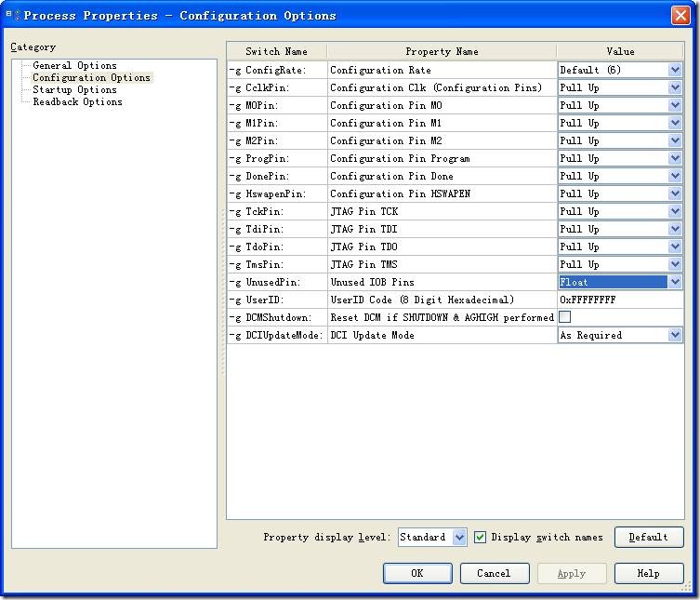Viewport: 700px width, 600px height.
Task: Select General Options category
Action: [74, 65]
